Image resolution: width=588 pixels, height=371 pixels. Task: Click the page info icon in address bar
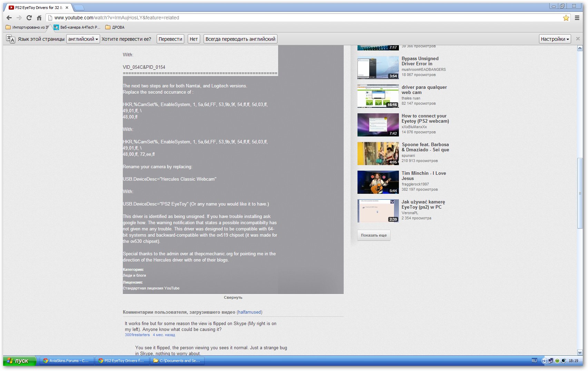[x=50, y=18]
